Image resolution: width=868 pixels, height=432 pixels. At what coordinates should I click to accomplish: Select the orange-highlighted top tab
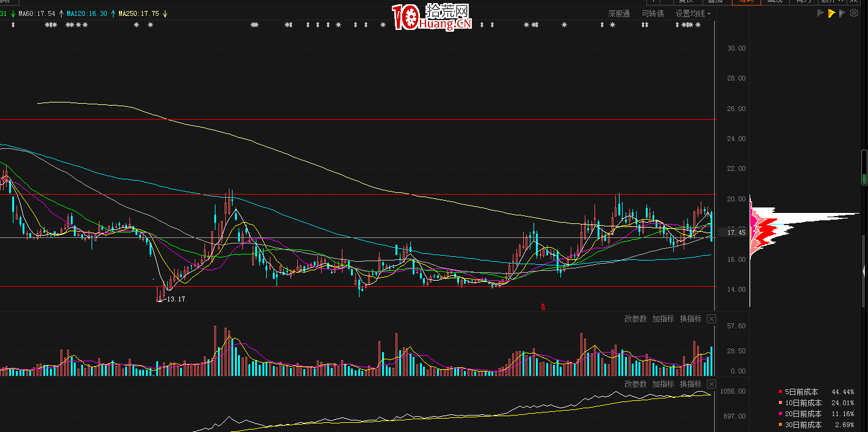coord(747,2)
